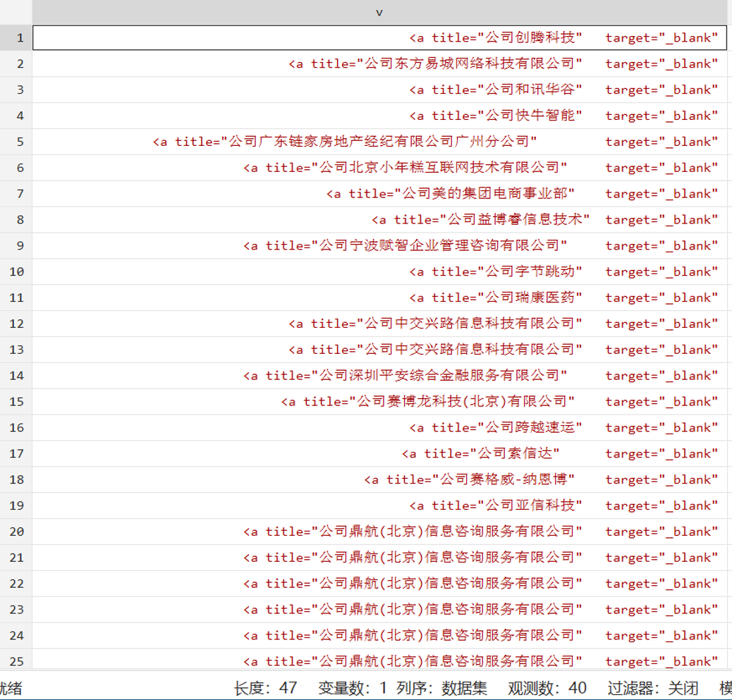Click the 长度: 47 status bar entry
732x700 pixels.
pos(265,688)
